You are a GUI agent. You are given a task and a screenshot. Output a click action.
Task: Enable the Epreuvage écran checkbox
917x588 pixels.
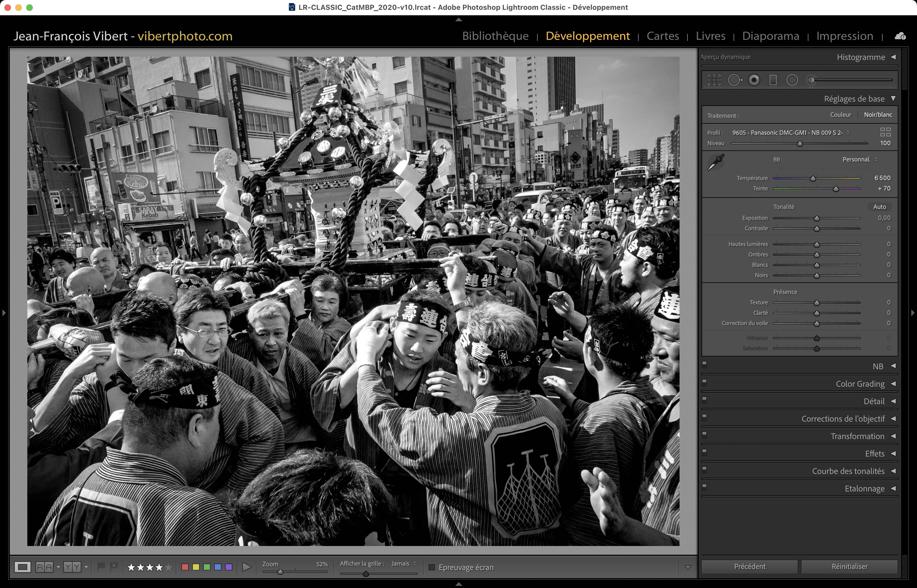click(x=432, y=567)
